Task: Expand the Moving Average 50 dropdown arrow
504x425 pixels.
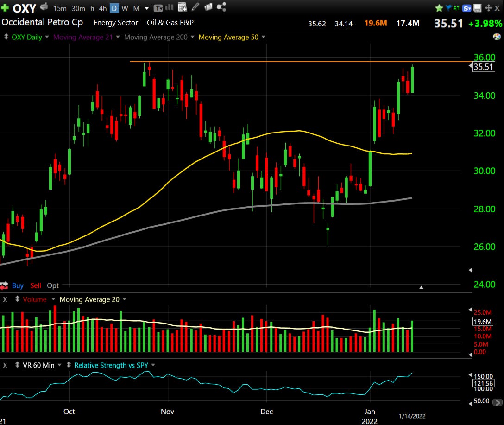Action: [x=264, y=37]
